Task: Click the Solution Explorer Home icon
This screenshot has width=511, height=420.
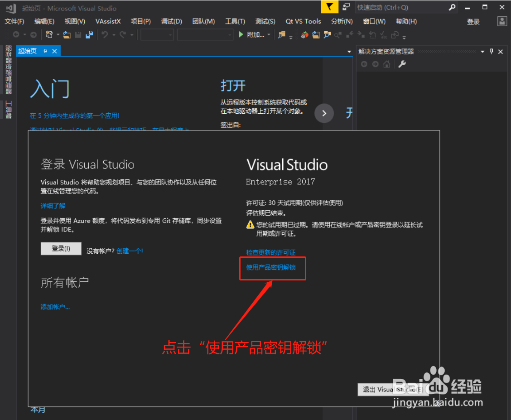Action: tap(386, 64)
